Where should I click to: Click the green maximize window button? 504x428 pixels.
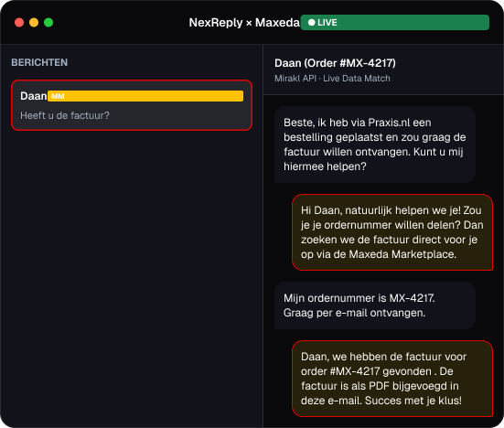[48, 23]
